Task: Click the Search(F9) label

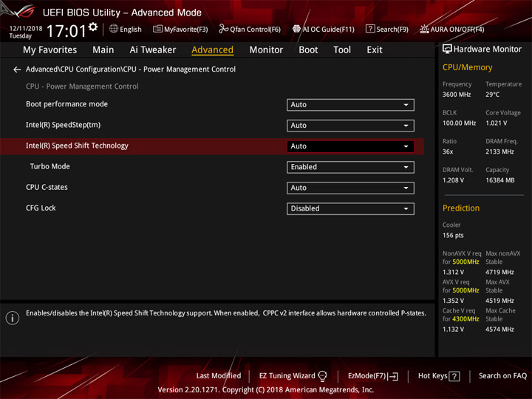Action: (x=392, y=30)
